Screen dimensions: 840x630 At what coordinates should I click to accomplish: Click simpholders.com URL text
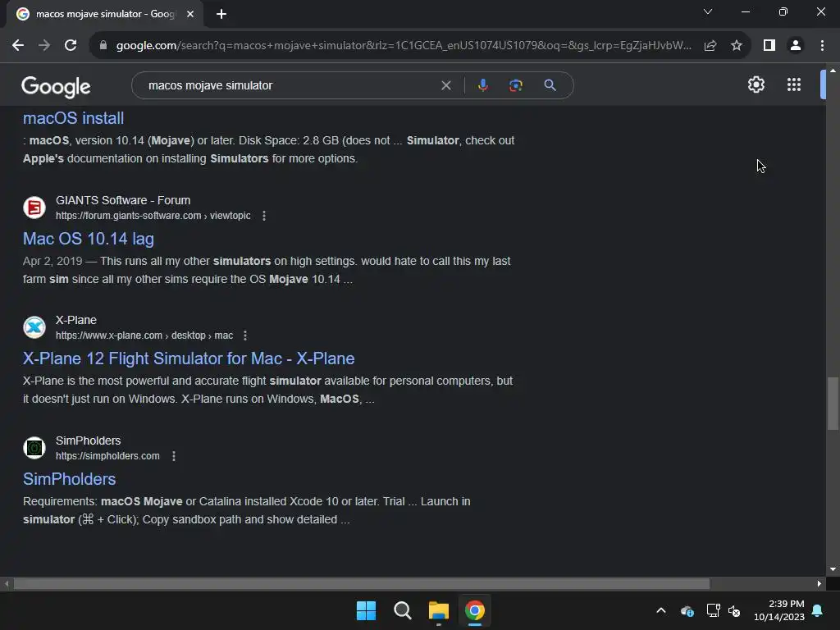click(x=107, y=456)
